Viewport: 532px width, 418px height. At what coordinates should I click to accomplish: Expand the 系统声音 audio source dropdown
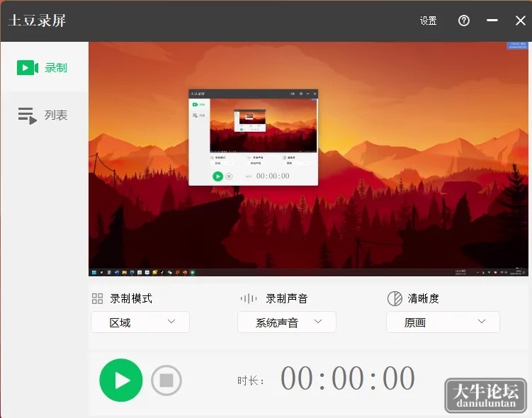pos(287,322)
